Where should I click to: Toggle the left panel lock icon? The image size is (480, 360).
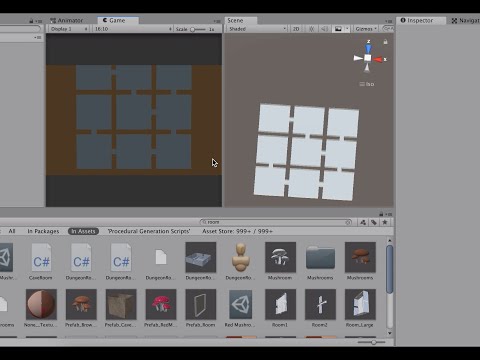tap(31, 21)
